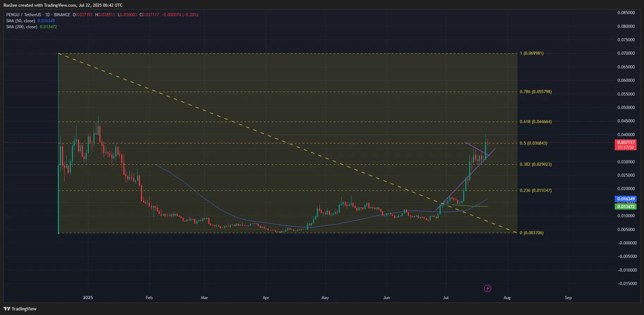Pick the 0.5 (0.036843) Fibonacci label

(533, 143)
